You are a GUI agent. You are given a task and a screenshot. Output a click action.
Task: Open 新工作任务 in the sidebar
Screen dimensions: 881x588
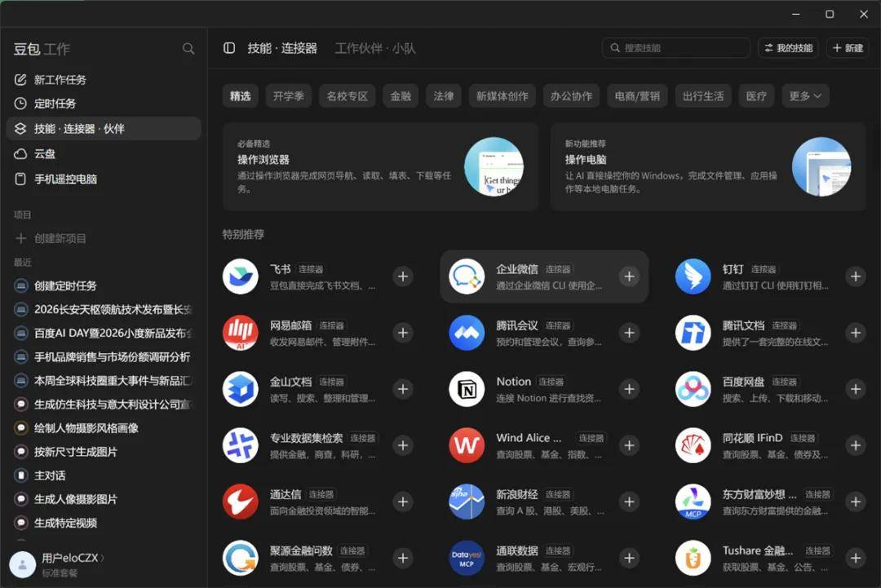(104, 80)
